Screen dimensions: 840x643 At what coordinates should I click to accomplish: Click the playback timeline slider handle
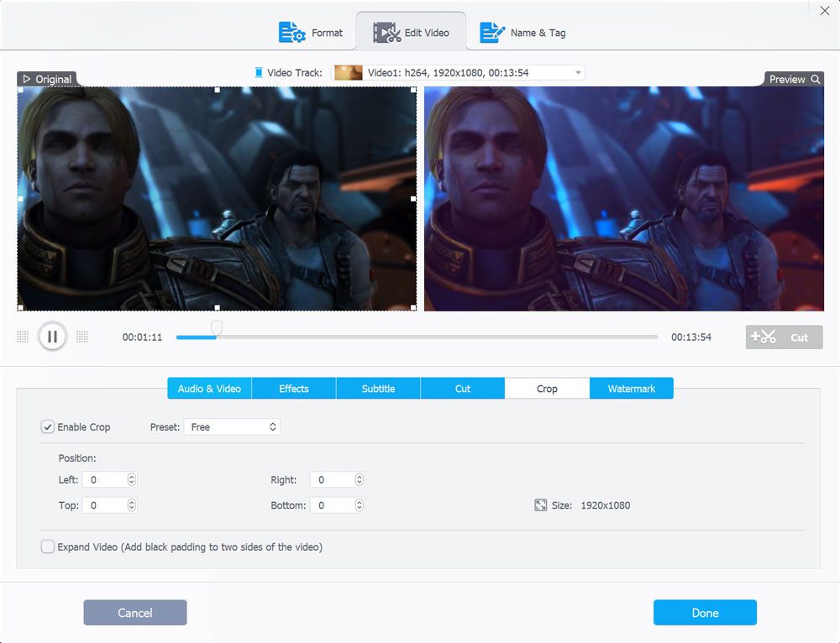tap(217, 327)
